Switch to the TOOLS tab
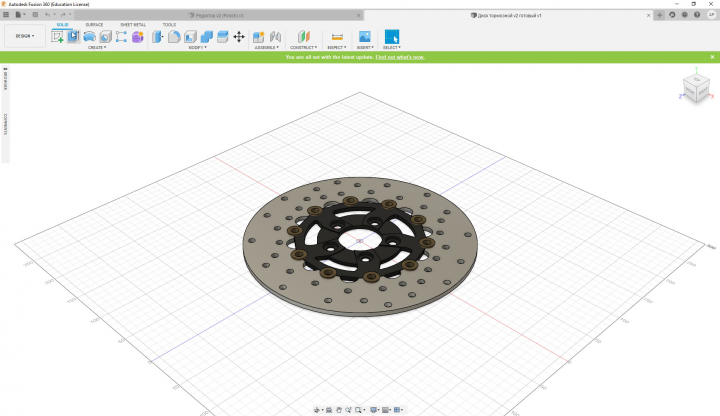Image resolution: width=720 pixels, height=416 pixels. point(169,25)
